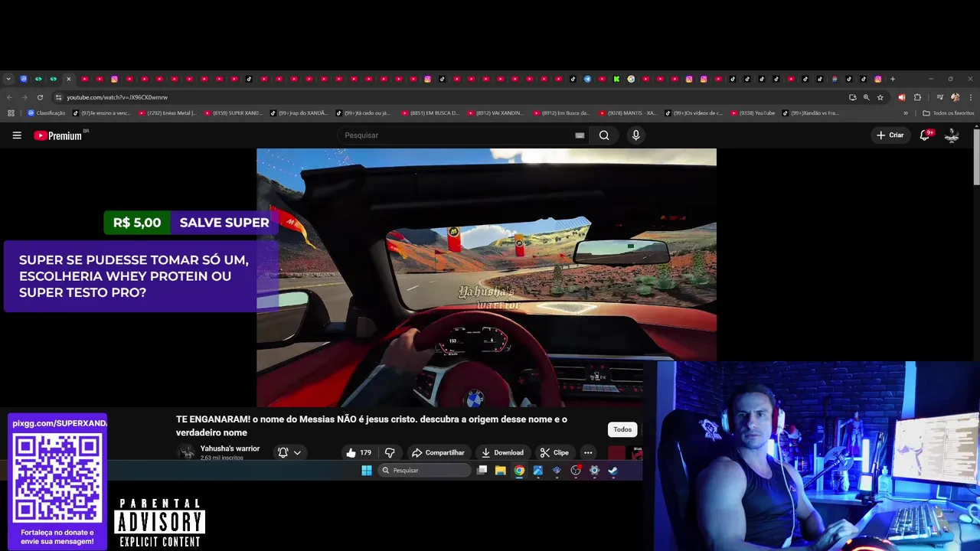Image resolution: width=980 pixels, height=551 pixels.
Task: Click the YouTube search magnifier button
Action: 604,135
